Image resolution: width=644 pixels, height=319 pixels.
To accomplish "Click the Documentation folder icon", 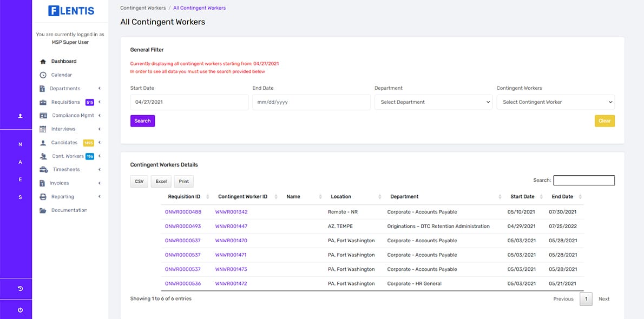I will coord(43,210).
